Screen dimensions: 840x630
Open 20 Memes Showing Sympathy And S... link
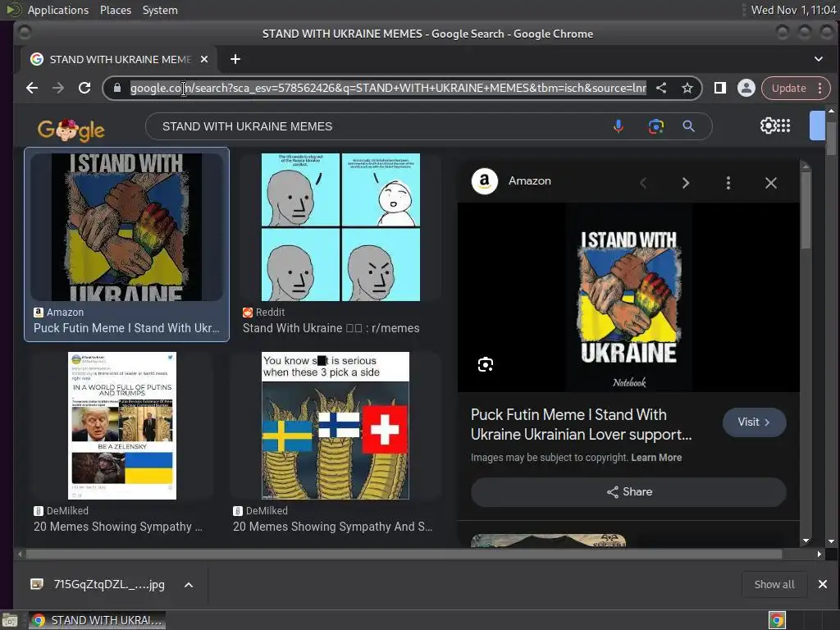333,527
